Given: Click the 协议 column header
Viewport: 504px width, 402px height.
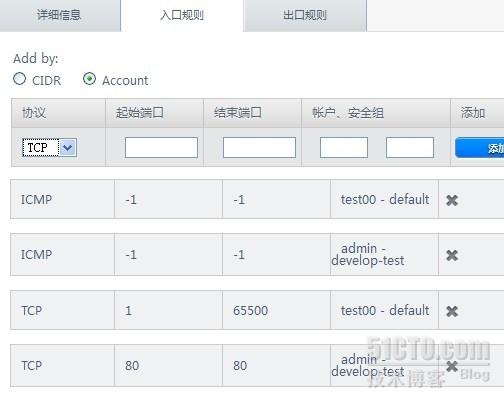Looking at the screenshot, I should [58, 113].
